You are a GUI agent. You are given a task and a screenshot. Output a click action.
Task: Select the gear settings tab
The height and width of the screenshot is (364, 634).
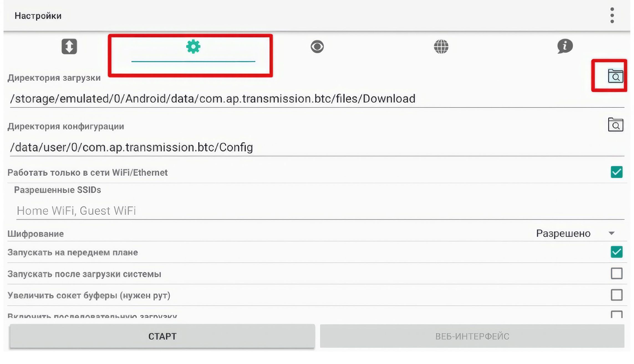(x=193, y=47)
